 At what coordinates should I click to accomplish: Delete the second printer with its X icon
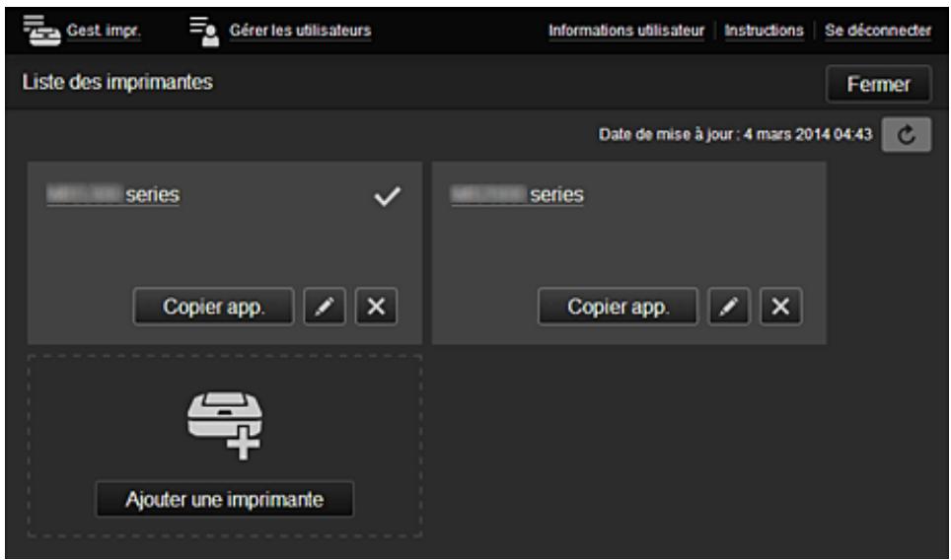(780, 307)
